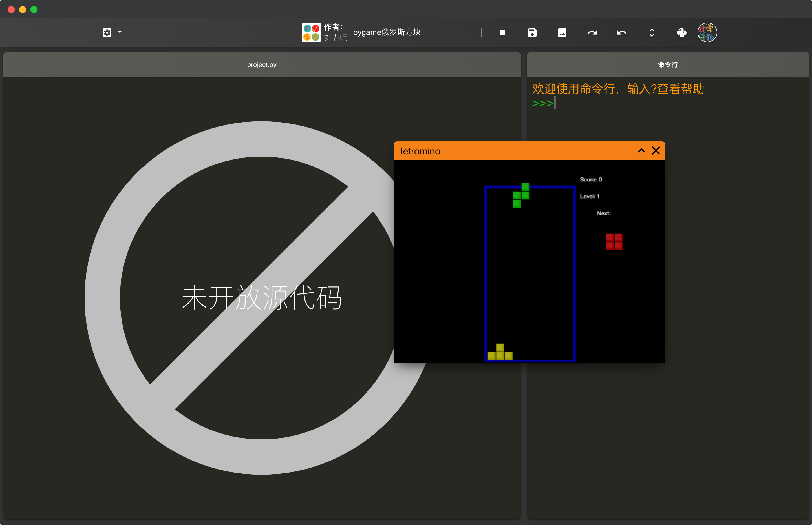This screenshot has width=812, height=525.
Task: Click the undo arrow icon
Action: pyautogui.click(x=622, y=33)
